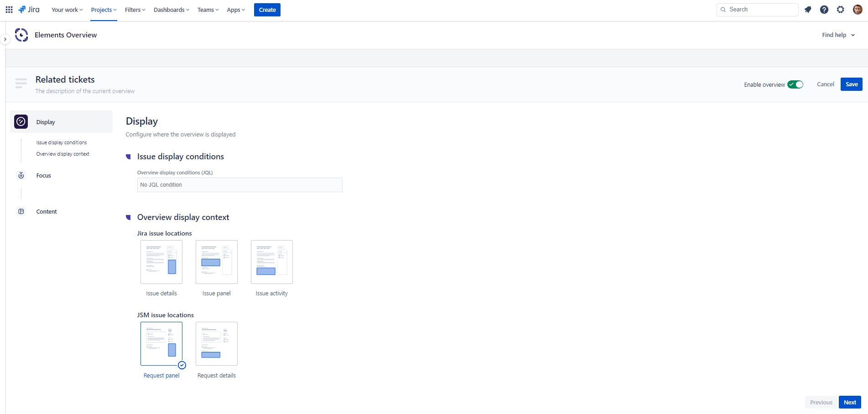Click the Save button
This screenshot has width=868, height=414.
(x=851, y=84)
